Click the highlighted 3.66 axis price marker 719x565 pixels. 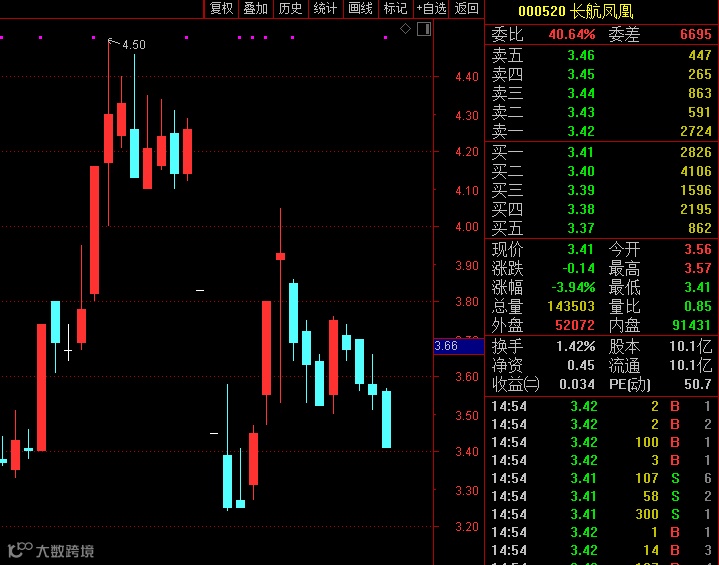[459, 346]
